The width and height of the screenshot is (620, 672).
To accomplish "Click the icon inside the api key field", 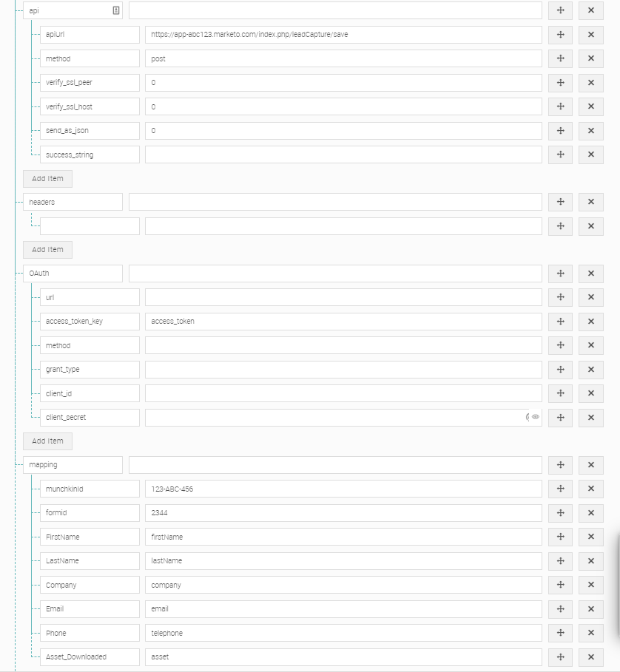I will click(115, 10).
